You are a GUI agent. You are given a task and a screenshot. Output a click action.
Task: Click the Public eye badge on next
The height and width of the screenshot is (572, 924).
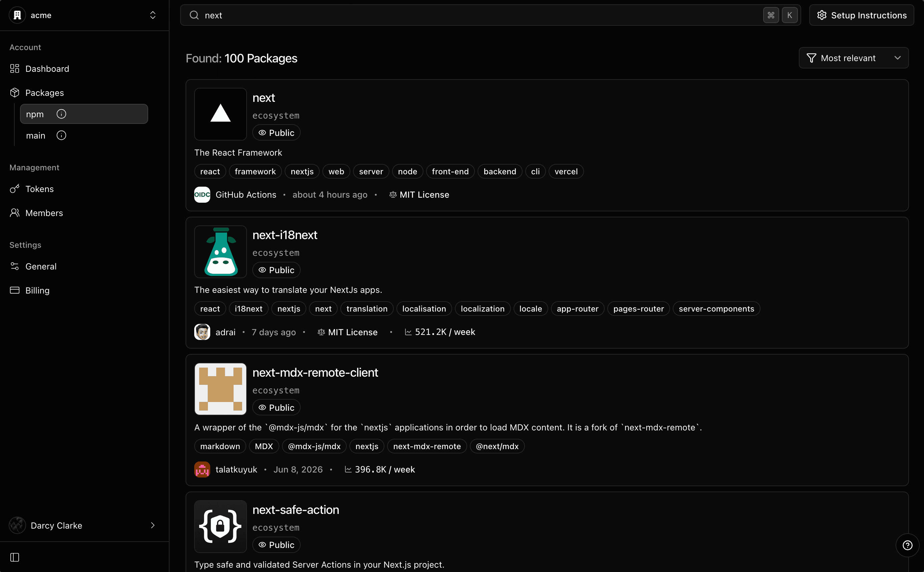(x=276, y=133)
